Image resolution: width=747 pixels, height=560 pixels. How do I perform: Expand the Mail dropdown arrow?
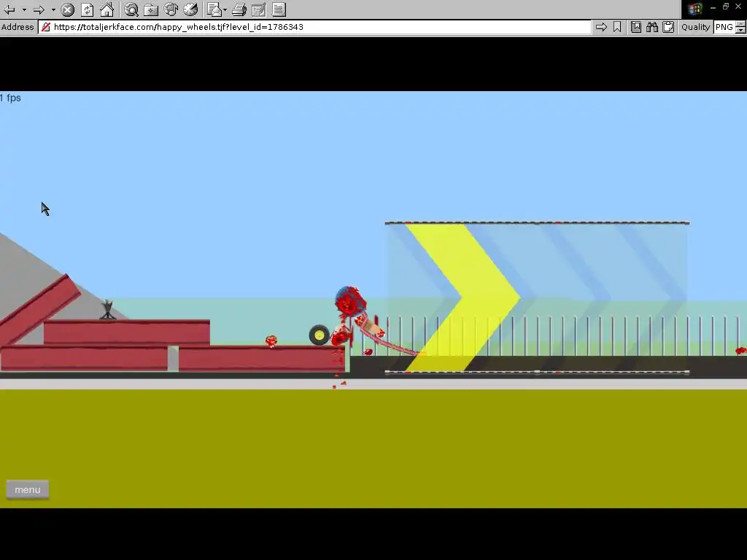(225, 9)
